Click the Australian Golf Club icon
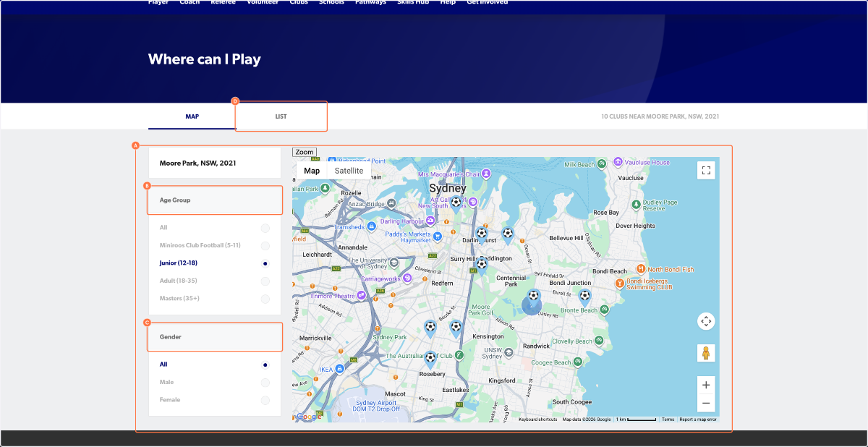This screenshot has height=447, width=868. pos(459,355)
